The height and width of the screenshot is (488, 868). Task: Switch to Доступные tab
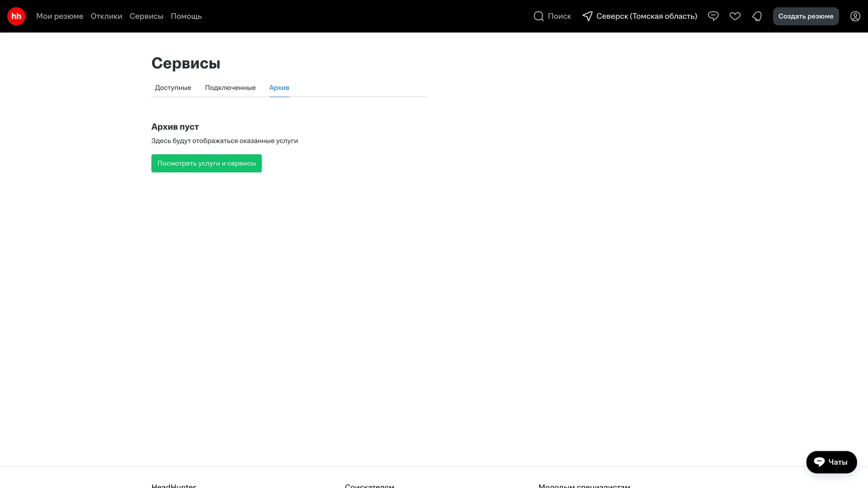[x=173, y=88]
